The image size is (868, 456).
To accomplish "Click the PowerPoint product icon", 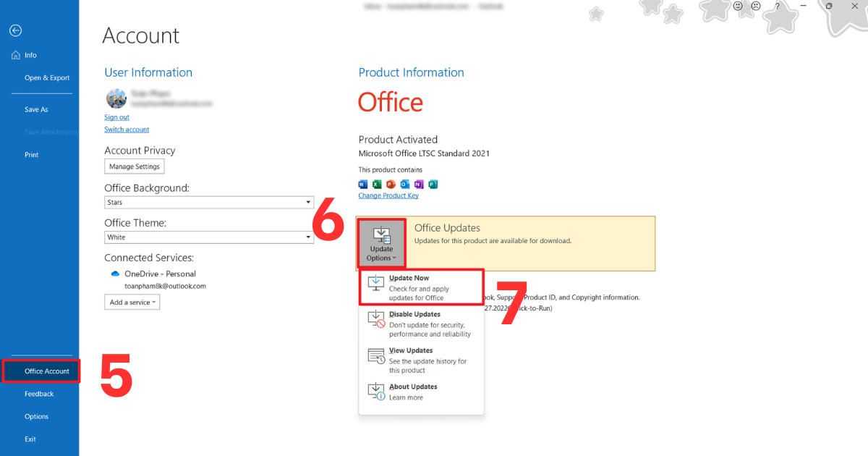I will pos(391,185).
